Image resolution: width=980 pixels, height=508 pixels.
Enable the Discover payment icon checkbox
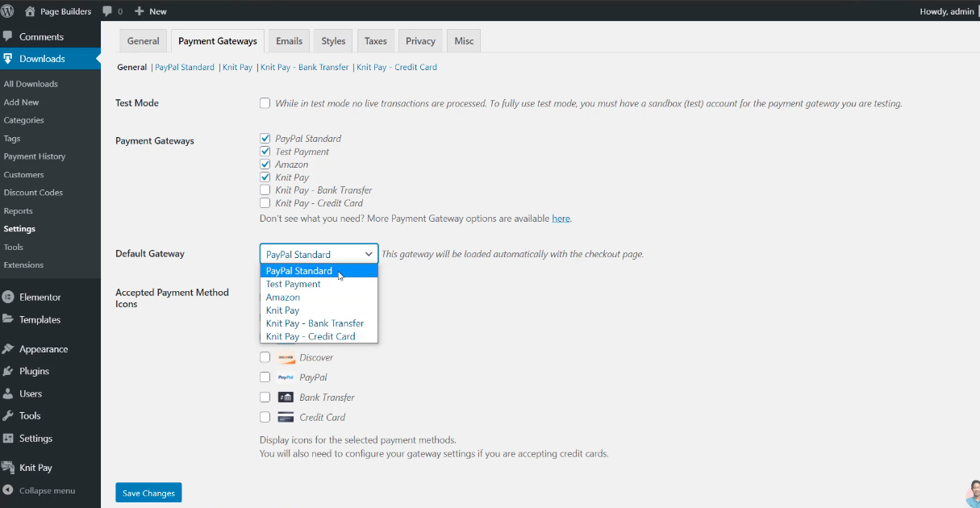[265, 357]
